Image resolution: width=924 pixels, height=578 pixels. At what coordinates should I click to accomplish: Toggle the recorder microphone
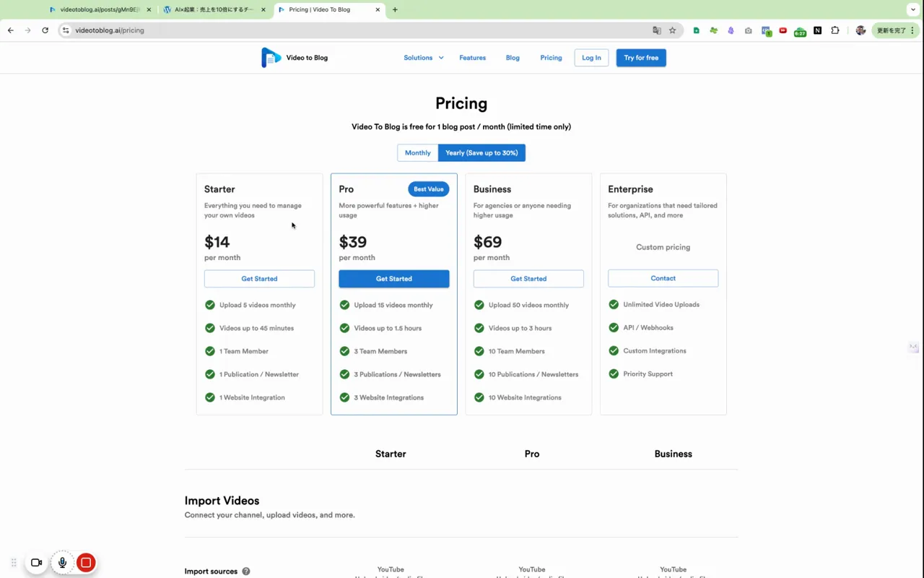coord(62,562)
